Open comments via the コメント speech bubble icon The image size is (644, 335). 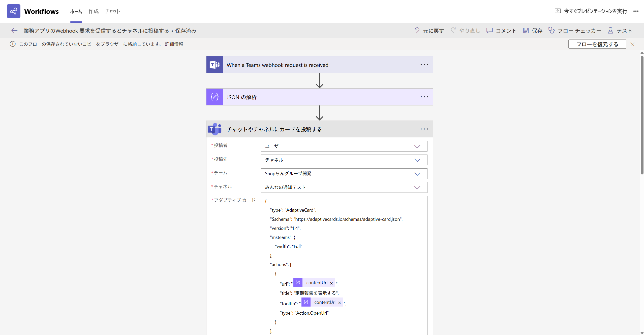tap(489, 30)
